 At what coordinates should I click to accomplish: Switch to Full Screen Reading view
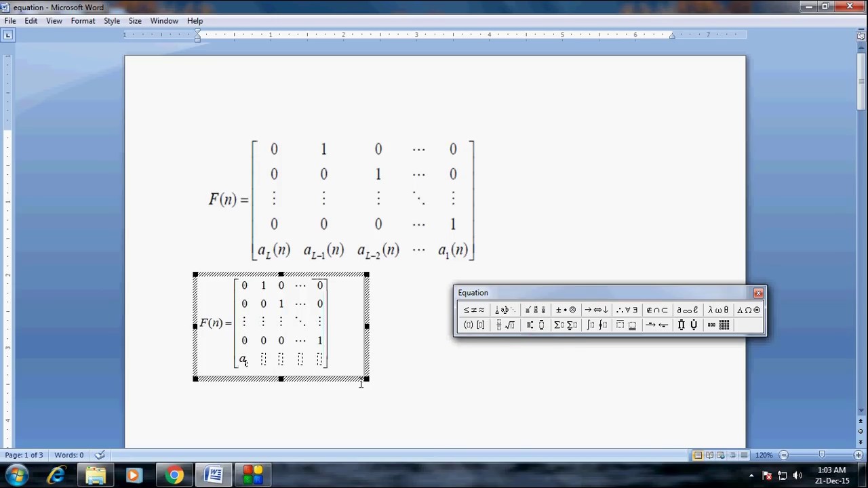(709, 455)
